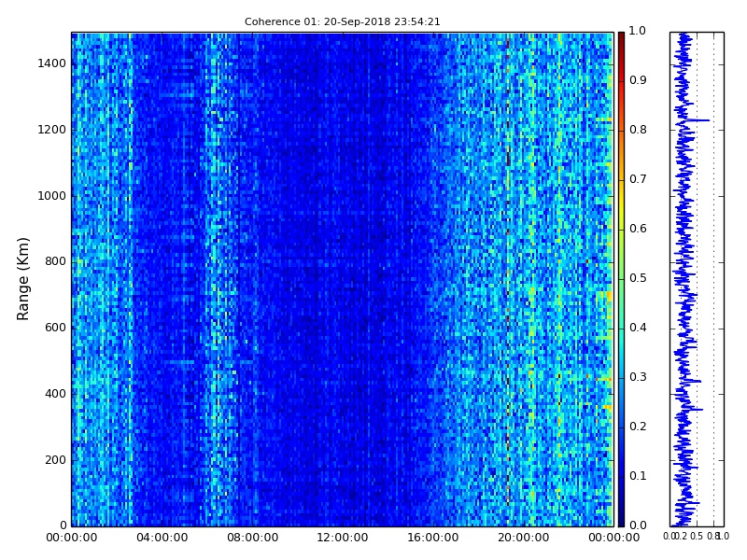The height and width of the screenshot is (560, 747).
Task: Click the dark vertical streak near 19:20 in heatmap
Action: tap(508, 278)
